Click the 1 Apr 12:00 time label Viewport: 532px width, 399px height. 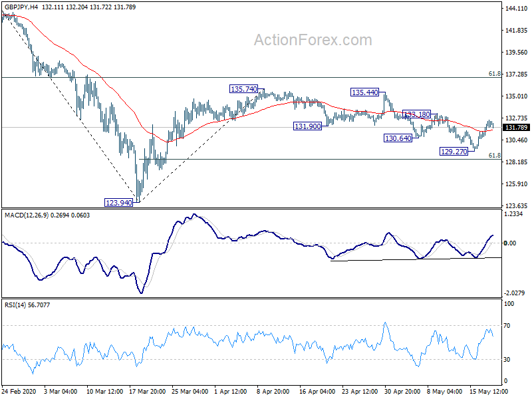231,392
